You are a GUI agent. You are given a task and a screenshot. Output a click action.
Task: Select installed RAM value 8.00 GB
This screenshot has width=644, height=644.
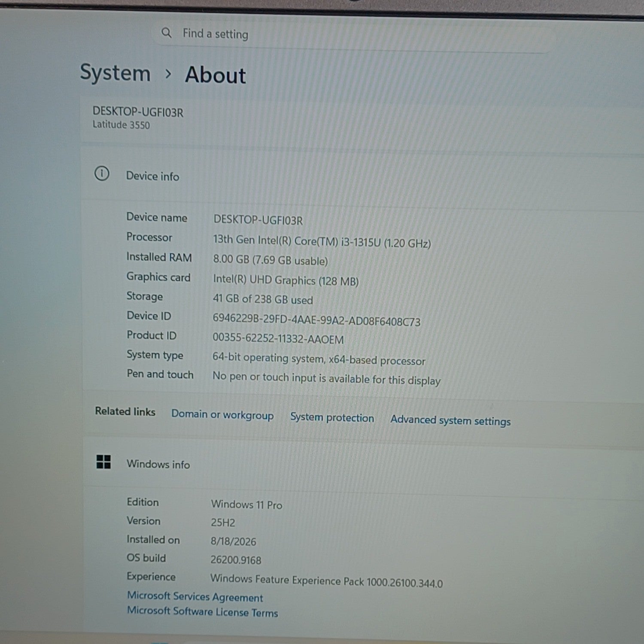pyautogui.click(x=270, y=260)
